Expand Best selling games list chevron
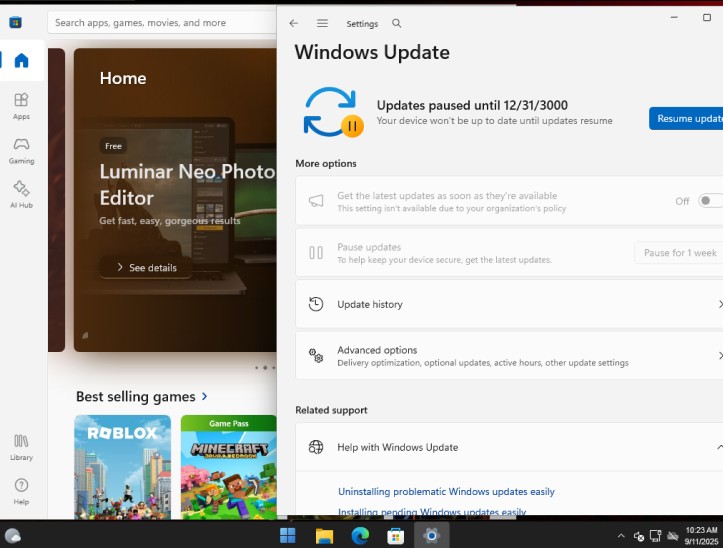Screen dimensions: 723x548 [x=204, y=396]
